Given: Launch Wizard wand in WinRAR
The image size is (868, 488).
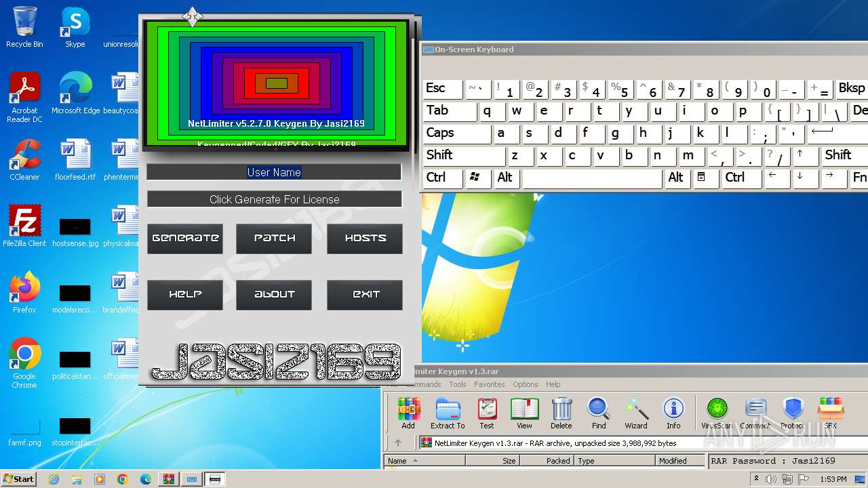Looking at the screenshot, I should pos(636,413).
